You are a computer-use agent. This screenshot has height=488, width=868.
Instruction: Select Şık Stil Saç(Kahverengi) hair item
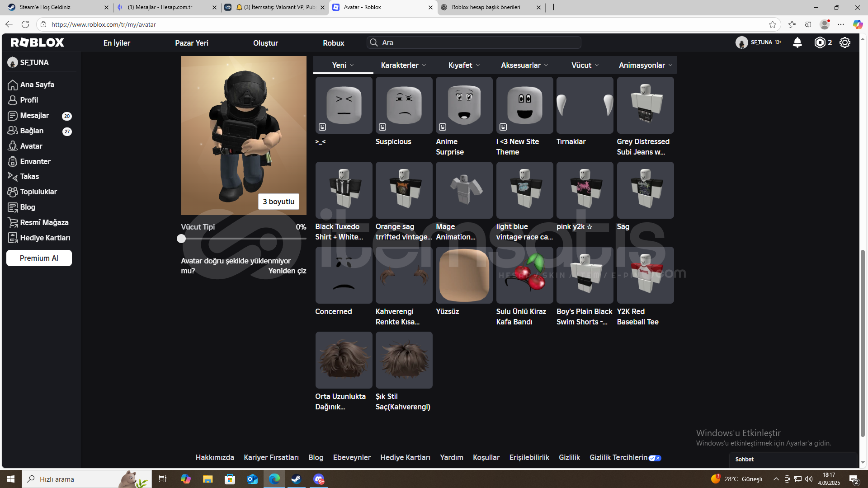coord(404,360)
